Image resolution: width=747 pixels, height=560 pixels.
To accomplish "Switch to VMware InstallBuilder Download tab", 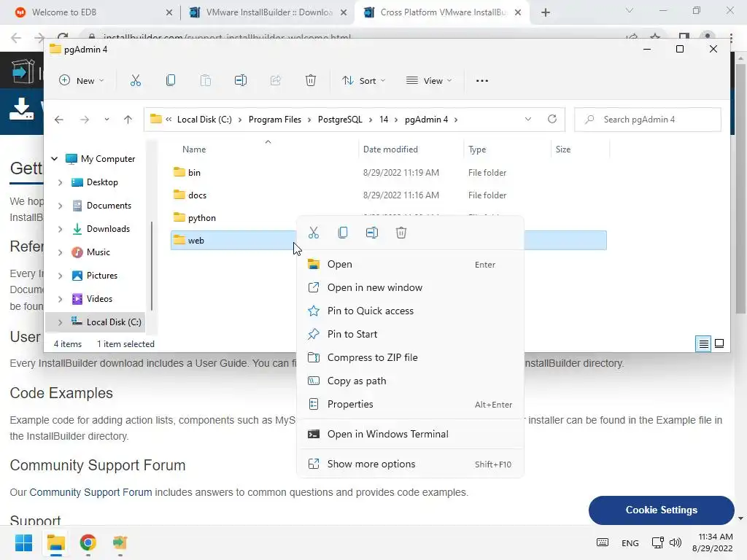I will (268, 12).
